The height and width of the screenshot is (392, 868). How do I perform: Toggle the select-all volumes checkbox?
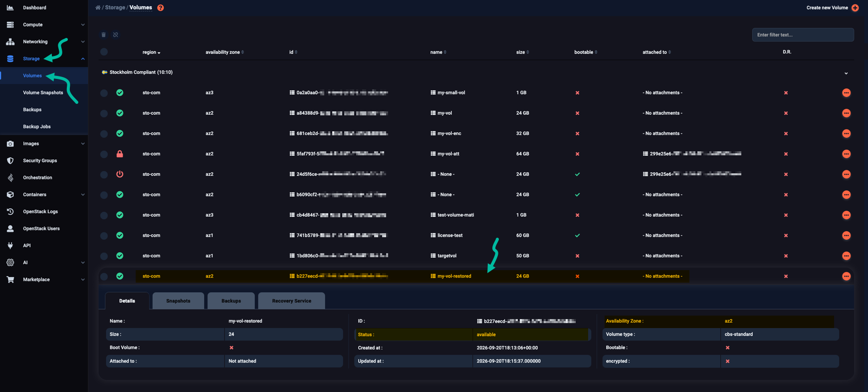(104, 52)
